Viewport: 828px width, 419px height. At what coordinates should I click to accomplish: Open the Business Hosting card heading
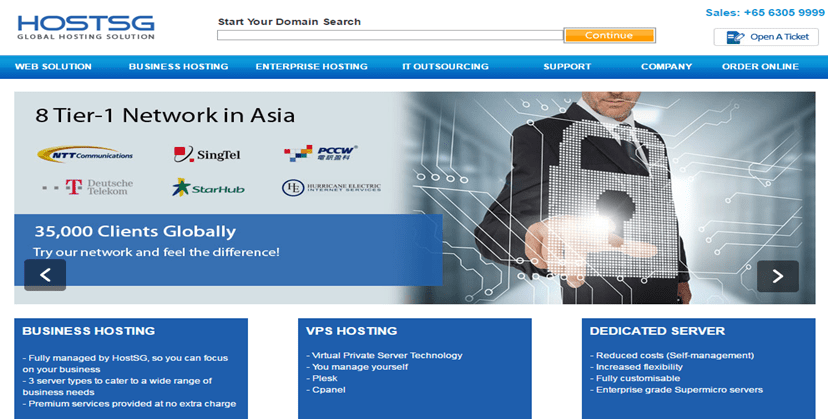[89, 331]
